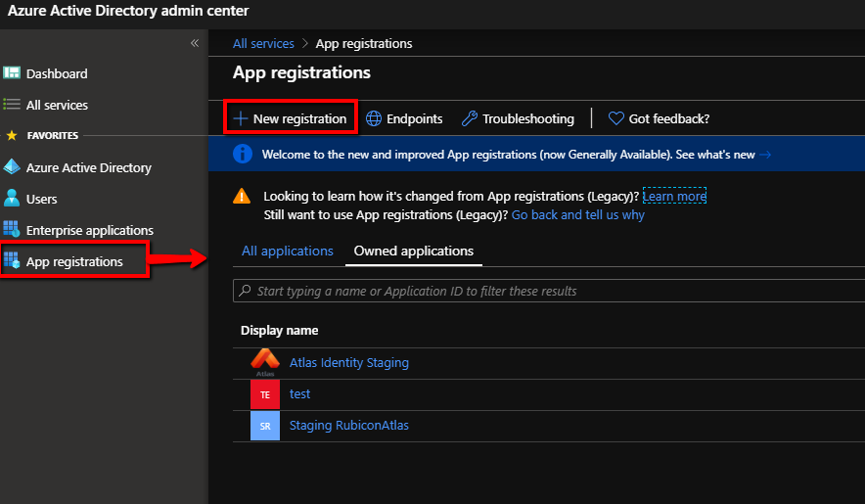Click the red TE app tile
The height and width of the screenshot is (504, 865).
[265, 394]
